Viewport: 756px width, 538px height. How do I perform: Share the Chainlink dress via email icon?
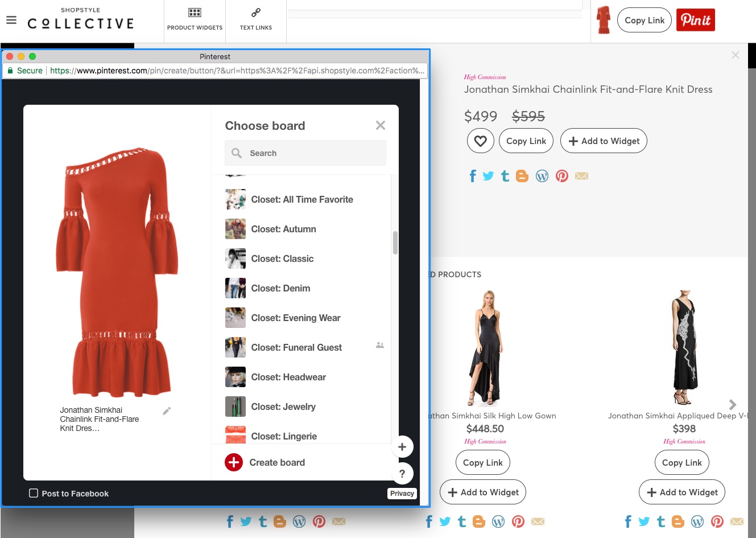click(581, 176)
